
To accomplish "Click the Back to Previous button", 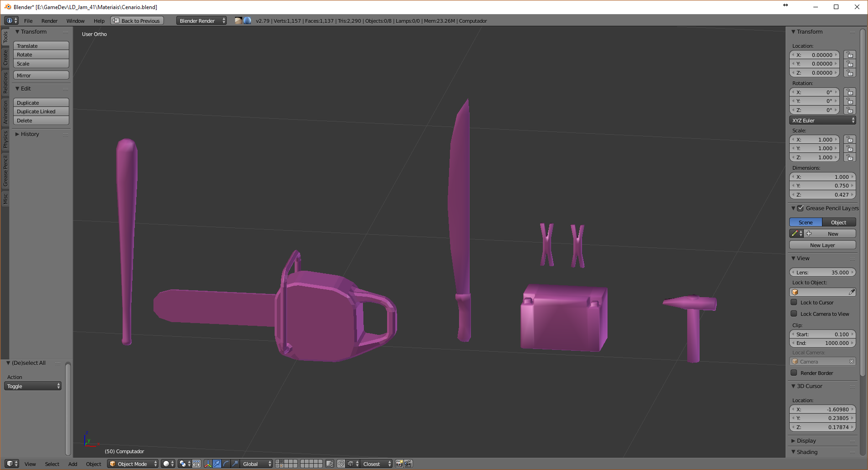I will (x=137, y=20).
